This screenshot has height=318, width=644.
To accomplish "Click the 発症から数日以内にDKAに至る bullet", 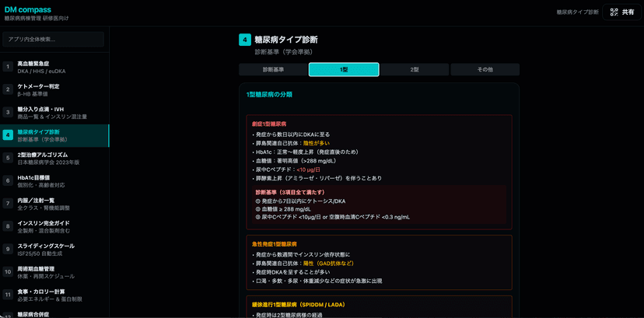I will coord(291,135).
